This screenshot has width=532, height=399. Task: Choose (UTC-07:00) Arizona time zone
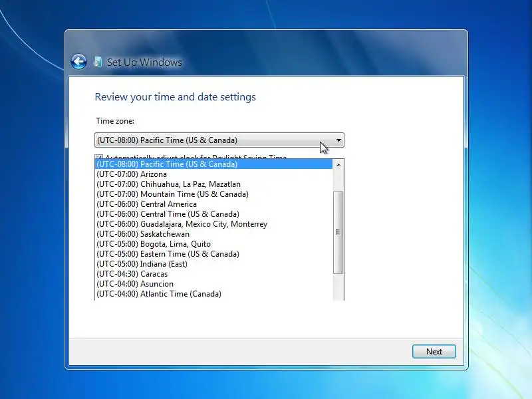point(213,174)
